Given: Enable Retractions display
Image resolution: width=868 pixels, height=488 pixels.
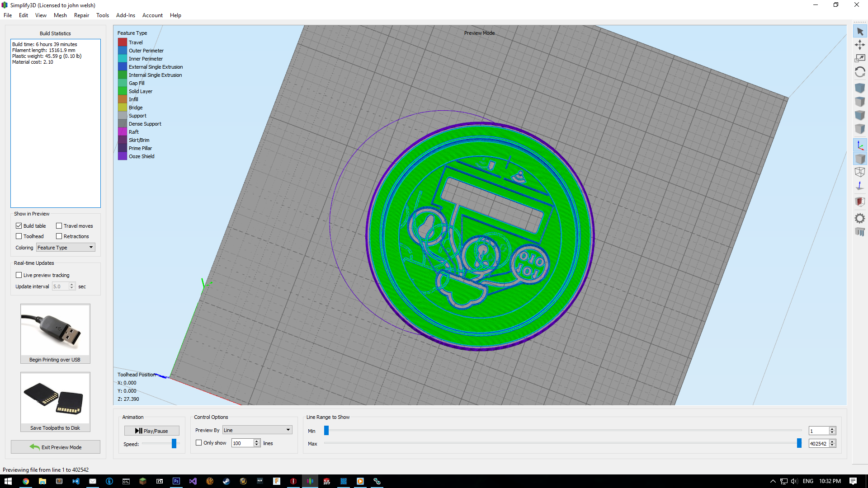Looking at the screenshot, I should tap(59, 236).
